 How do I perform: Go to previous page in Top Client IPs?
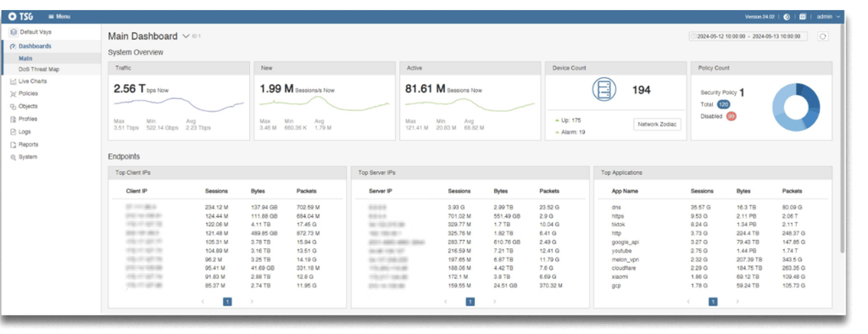pos(203,301)
